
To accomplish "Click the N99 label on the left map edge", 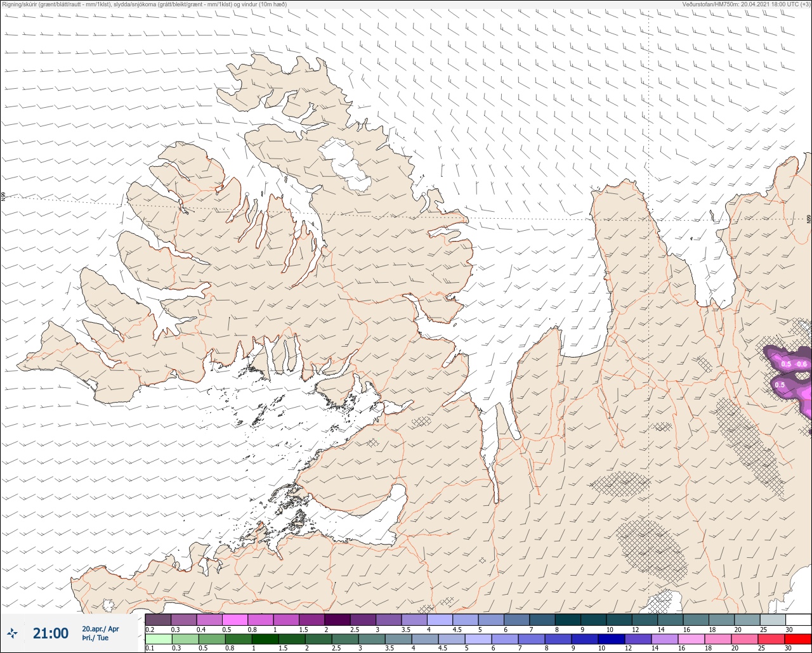I will click(x=3, y=198).
